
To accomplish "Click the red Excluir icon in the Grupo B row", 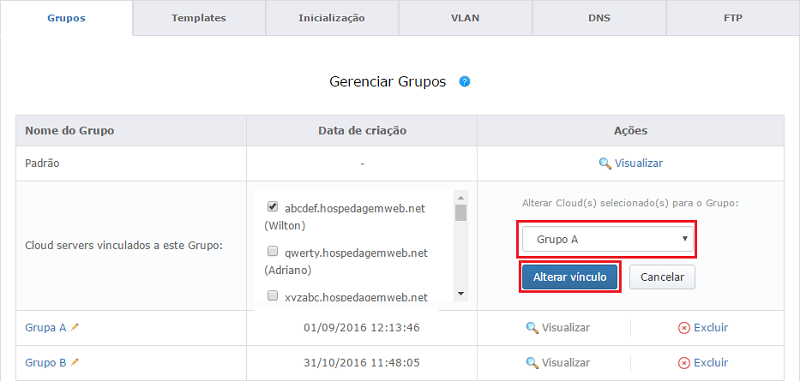I will point(684,363).
